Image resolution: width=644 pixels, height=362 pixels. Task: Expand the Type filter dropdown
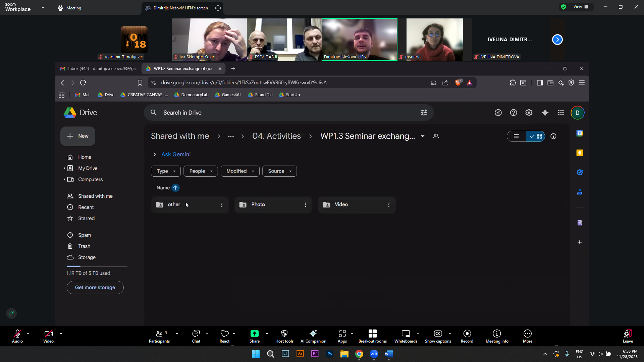tap(166, 171)
